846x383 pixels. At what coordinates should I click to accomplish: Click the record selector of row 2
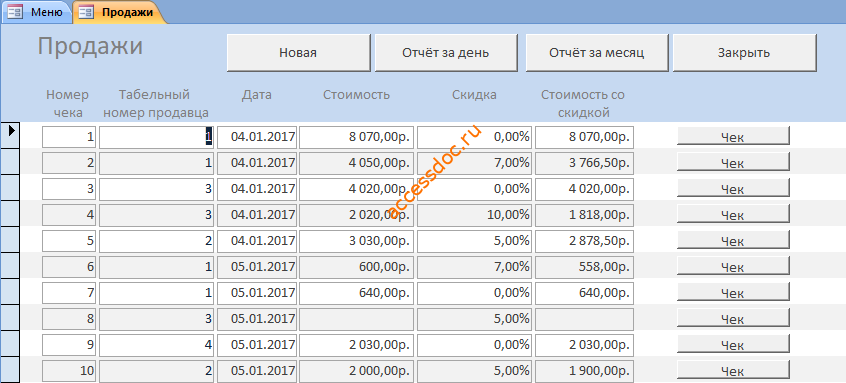(x=10, y=161)
